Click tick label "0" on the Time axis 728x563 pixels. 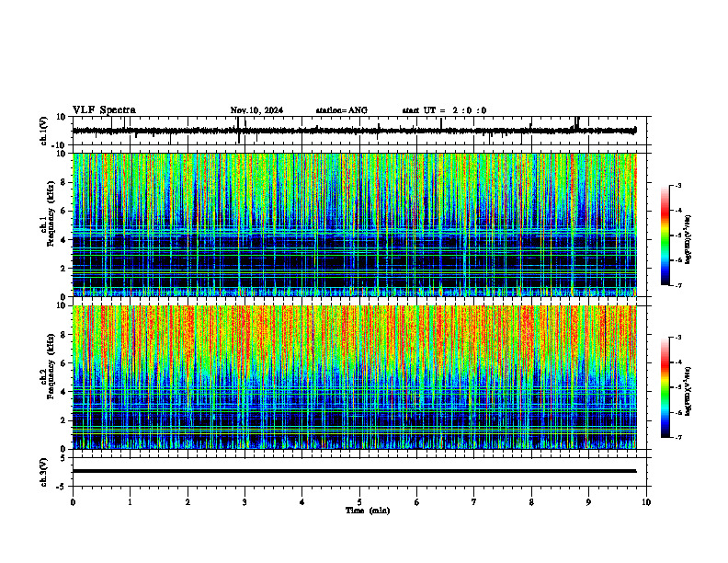coord(73,502)
